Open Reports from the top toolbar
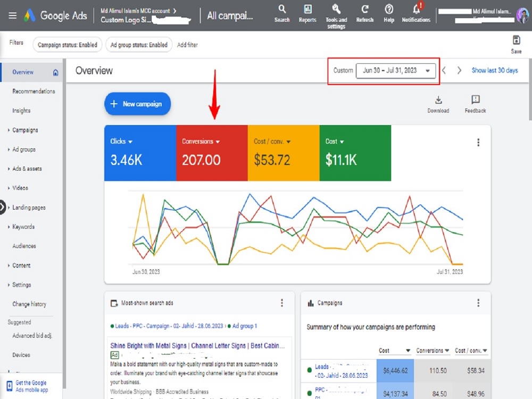532x399 pixels. pos(307,11)
